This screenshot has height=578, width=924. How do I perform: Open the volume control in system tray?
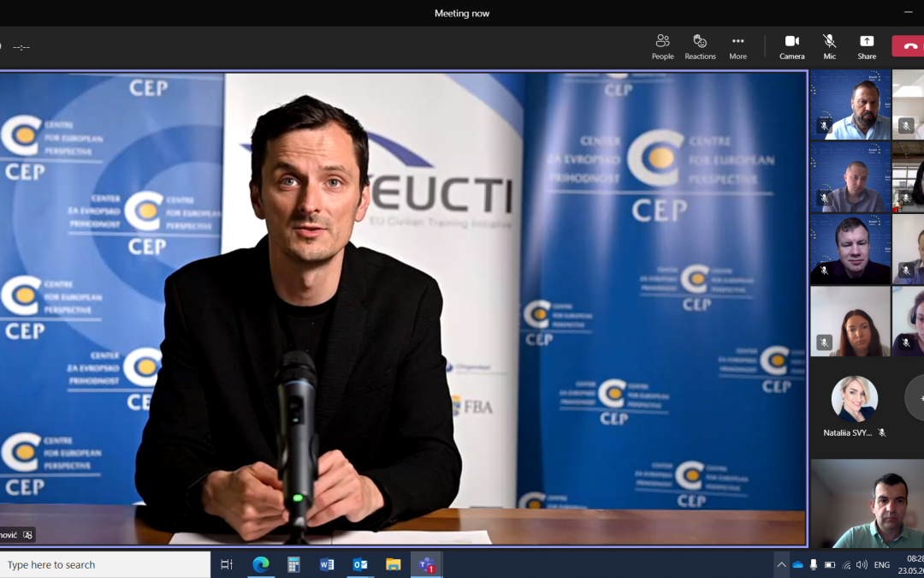[x=862, y=565]
